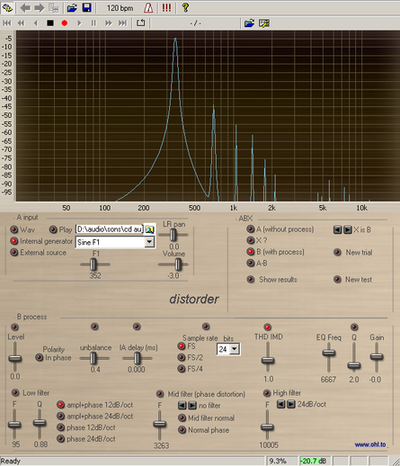400x466 pixels.
Task: Select Internal generator radio button
Action: tap(14, 241)
